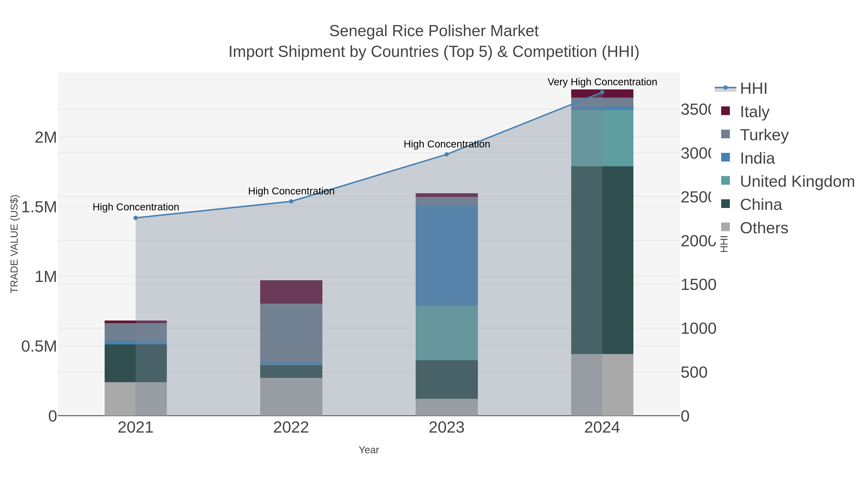Click the China segment of 2023 bar
This screenshot has width=868, height=488.
(447, 380)
